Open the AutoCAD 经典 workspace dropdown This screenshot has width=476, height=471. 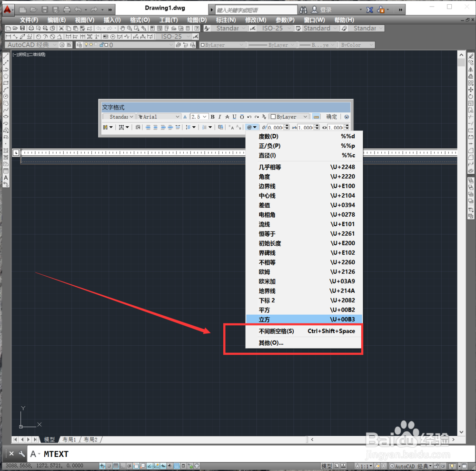pyautogui.click(x=31, y=45)
